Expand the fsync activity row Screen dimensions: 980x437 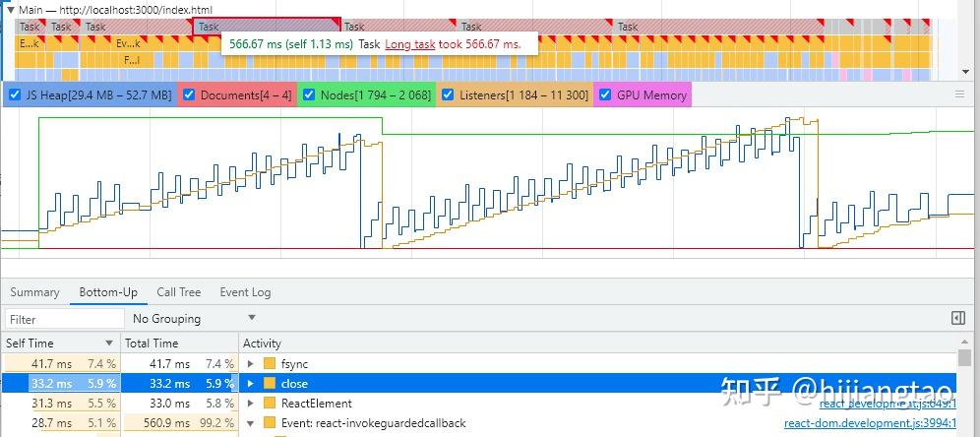click(x=251, y=364)
